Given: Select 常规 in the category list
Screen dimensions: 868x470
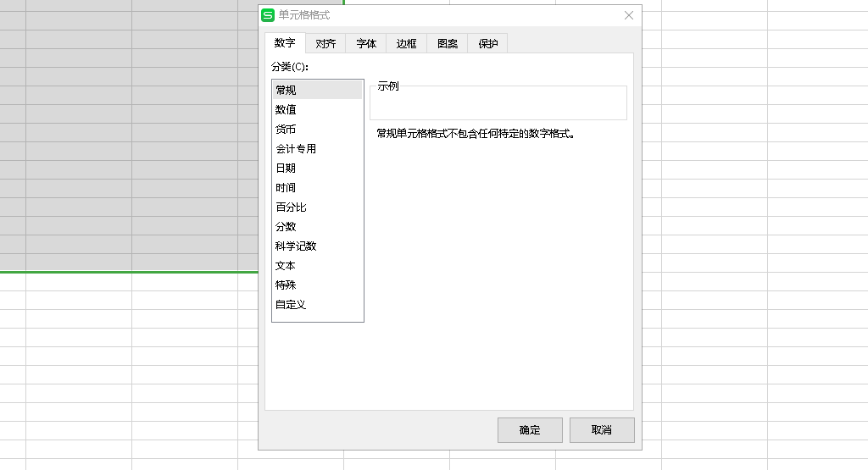Looking at the screenshot, I should pos(287,90).
